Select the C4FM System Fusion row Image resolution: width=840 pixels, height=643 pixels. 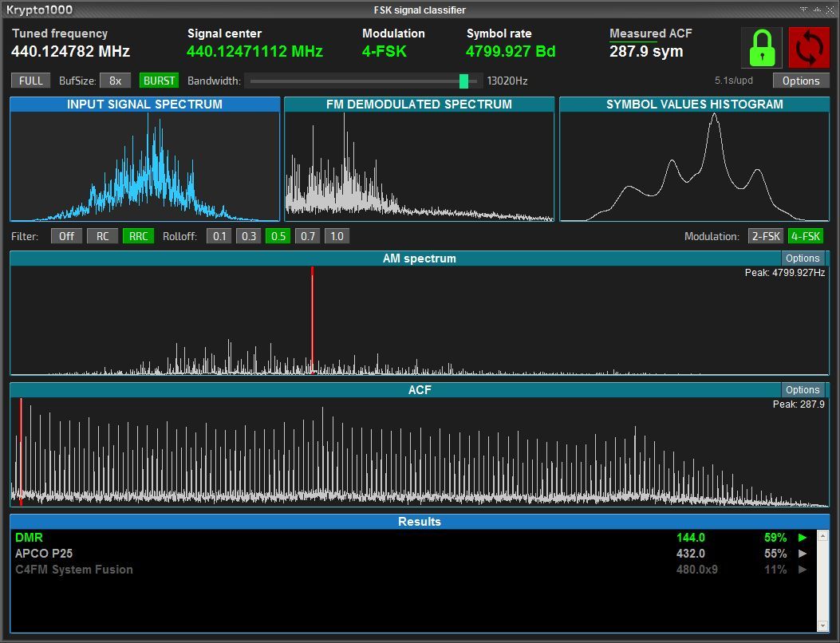(413, 570)
